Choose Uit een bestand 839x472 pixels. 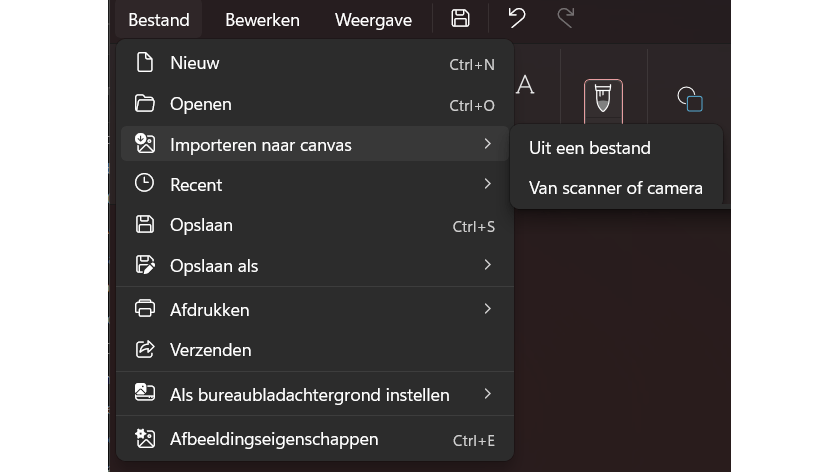(590, 148)
